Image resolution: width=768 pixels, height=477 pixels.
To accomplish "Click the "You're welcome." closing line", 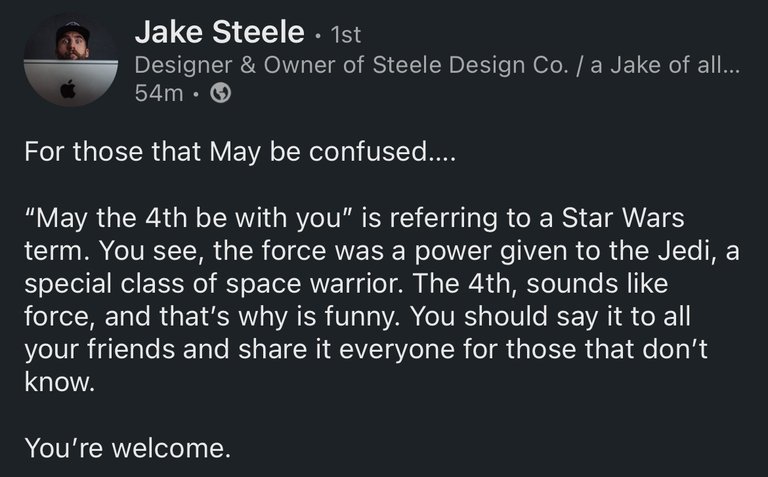I will point(127,448).
